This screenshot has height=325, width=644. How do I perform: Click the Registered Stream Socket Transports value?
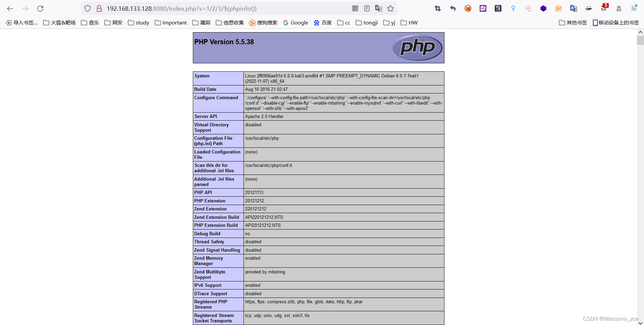click(277, 316)
